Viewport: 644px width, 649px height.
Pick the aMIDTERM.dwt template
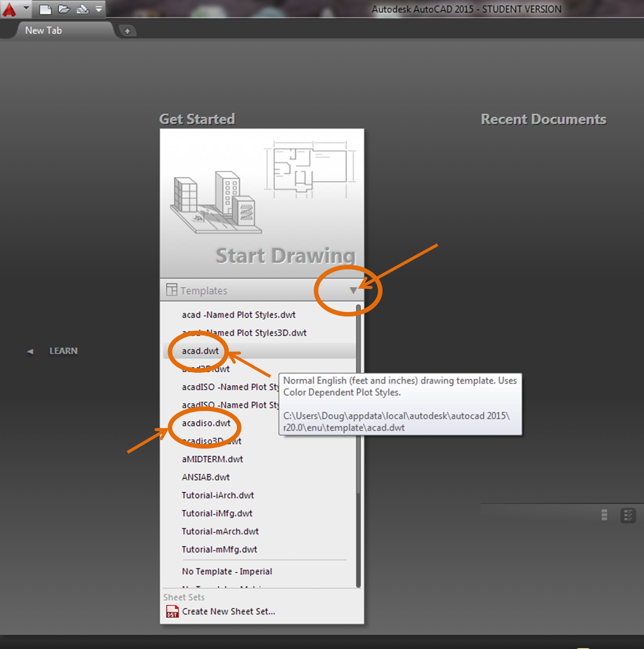click(212, 460)
